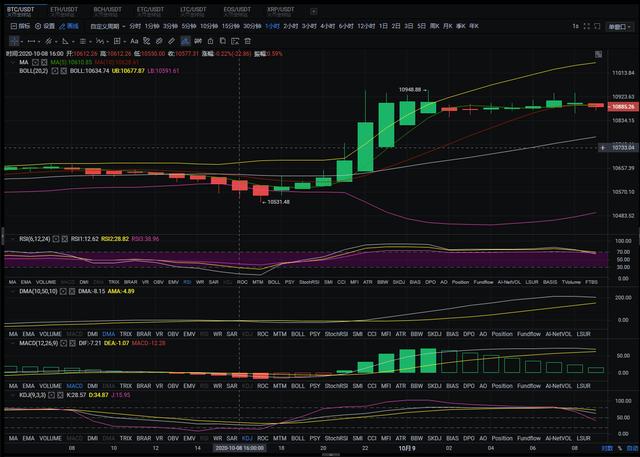Select the parallel channel drawing tool
Image resolution: width=640 pixels, height=457 pixels.
(48, 41)
